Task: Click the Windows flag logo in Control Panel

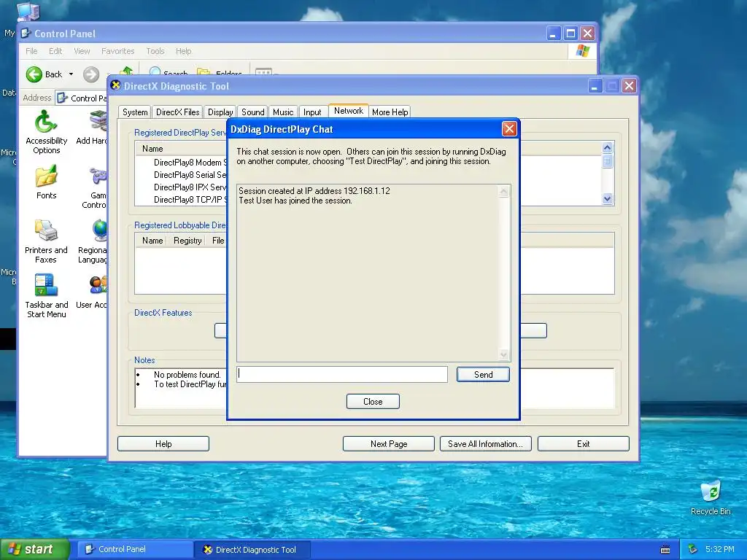Action: click(x=582, y=51)
